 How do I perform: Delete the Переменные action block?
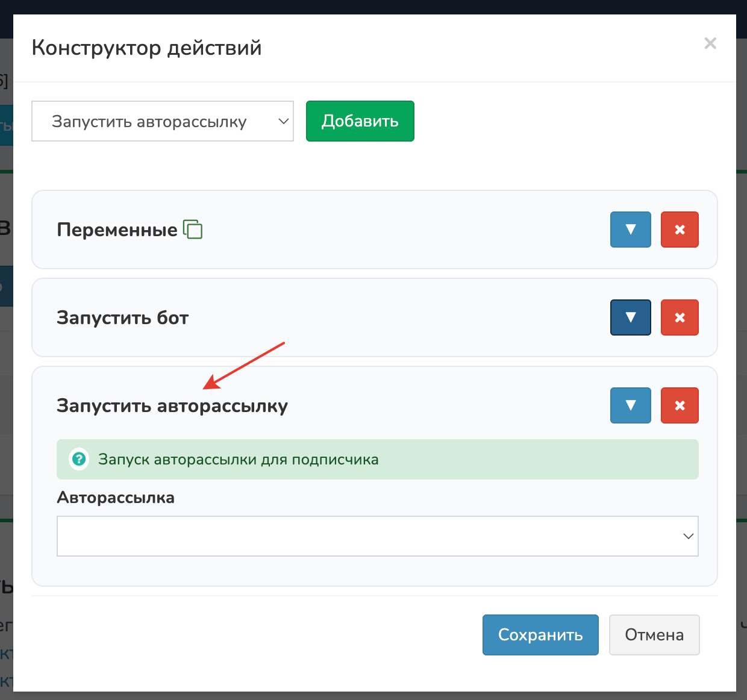tap(680, 230)
